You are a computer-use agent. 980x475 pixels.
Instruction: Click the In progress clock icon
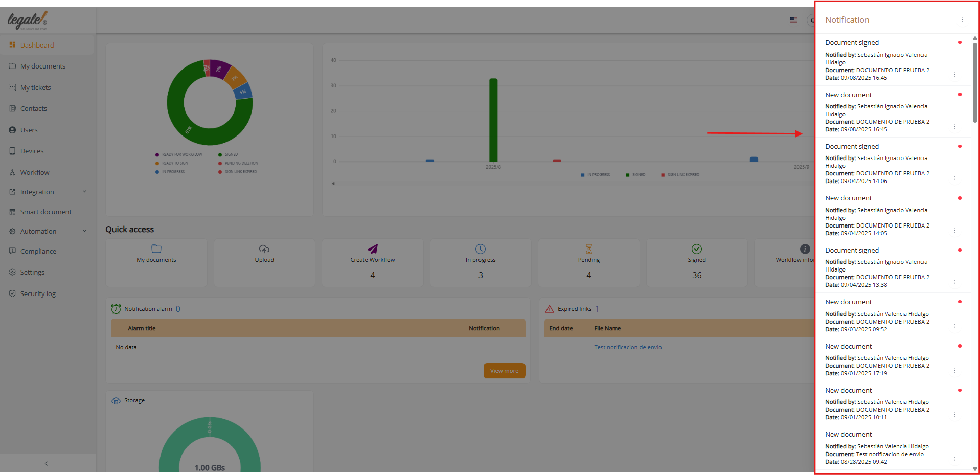[x=481, y=249]
